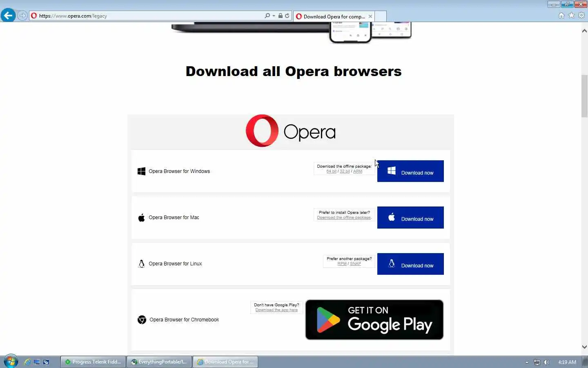Launch Internet Explorer from the quick launch

27,362
